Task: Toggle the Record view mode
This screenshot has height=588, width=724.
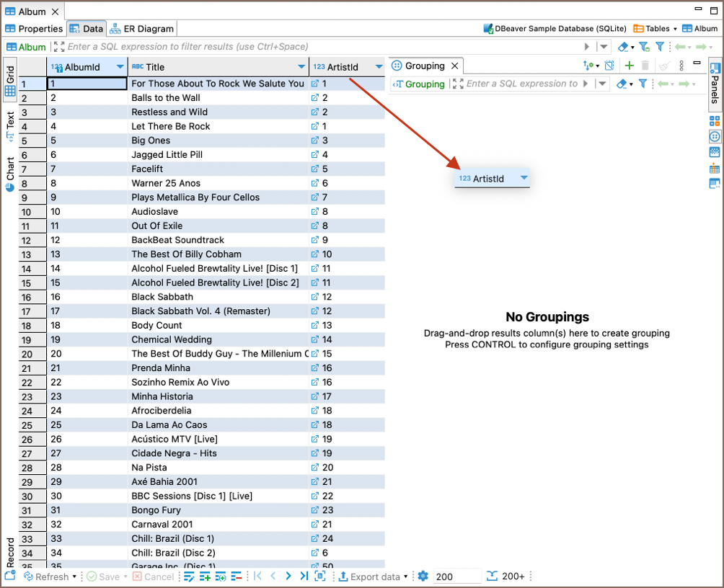Action: click(x=10, y=553)
